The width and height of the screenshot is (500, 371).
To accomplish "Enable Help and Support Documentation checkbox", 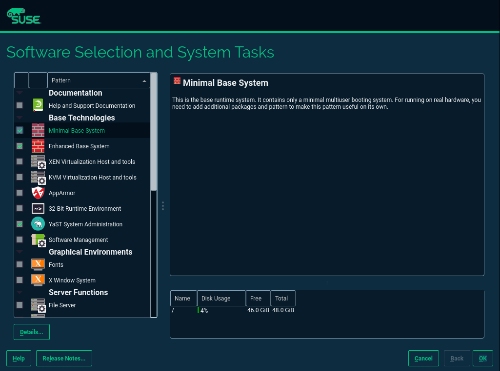I will (20, 105).
